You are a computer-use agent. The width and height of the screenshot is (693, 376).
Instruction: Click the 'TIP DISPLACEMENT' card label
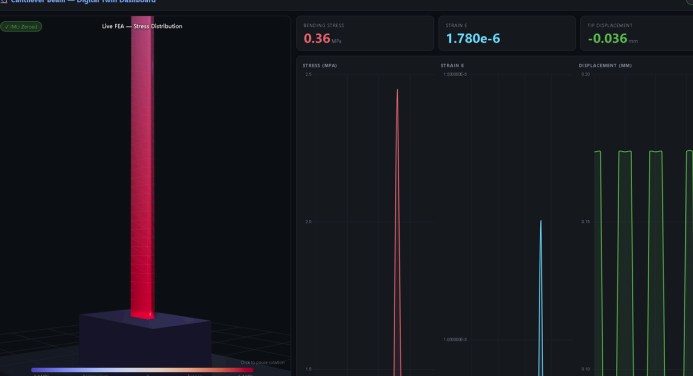[x=610, y=26]
